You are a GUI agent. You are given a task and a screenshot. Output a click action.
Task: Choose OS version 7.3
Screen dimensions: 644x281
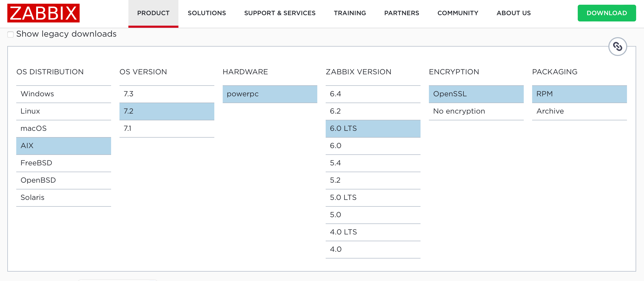(x=167, y=94)
